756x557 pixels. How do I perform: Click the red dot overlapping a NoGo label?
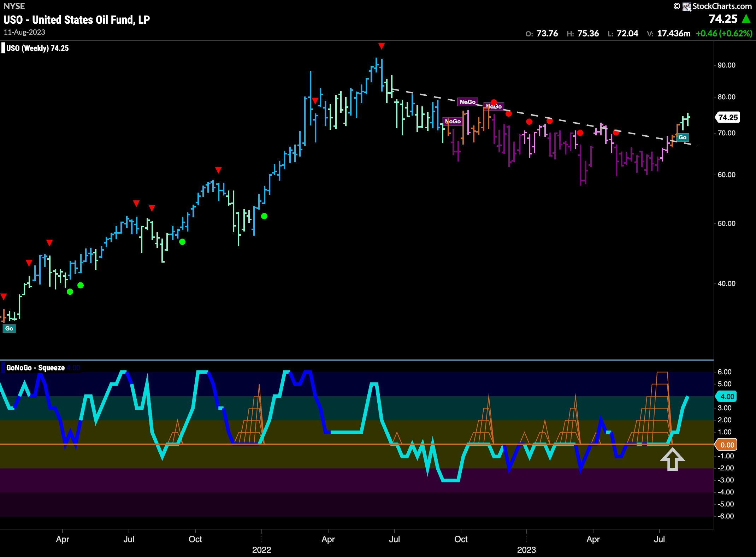[x=494, y=102]
